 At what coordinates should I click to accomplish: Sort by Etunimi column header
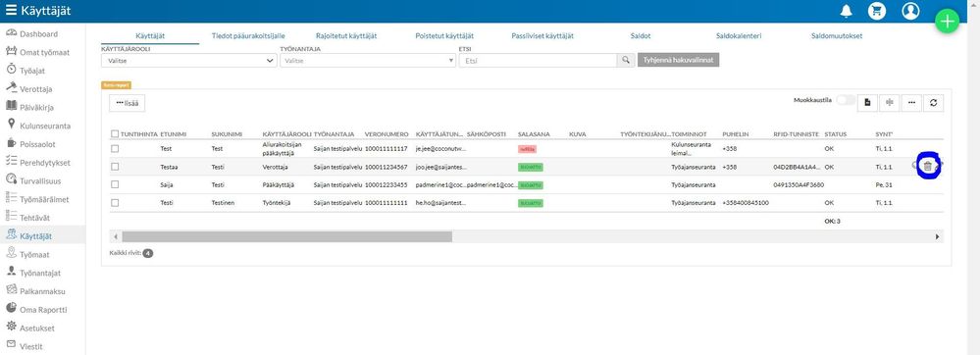(x=173, y=134)
